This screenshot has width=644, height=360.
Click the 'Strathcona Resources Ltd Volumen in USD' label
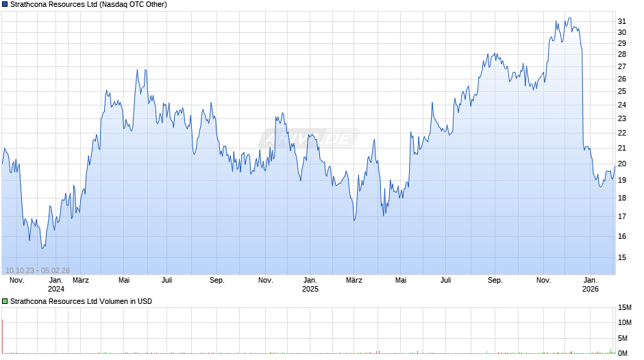click(81, 301)
